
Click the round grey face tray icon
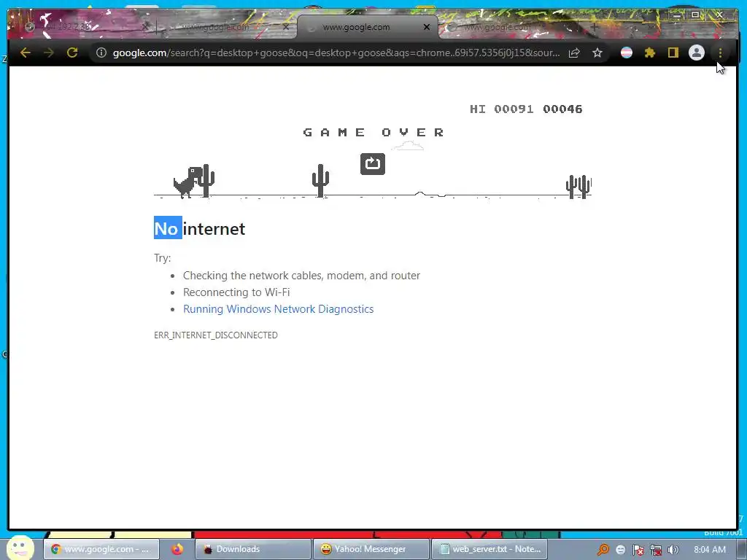(620, 550)
